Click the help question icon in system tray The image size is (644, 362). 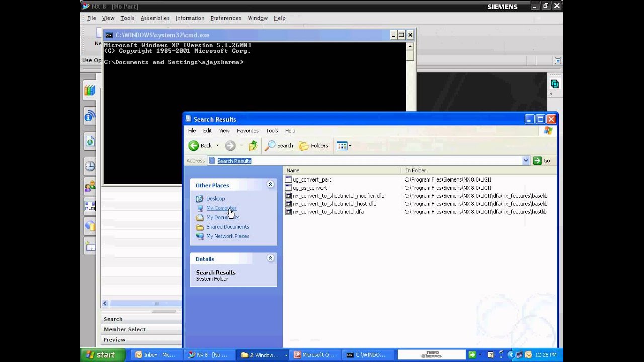[491, 355]
